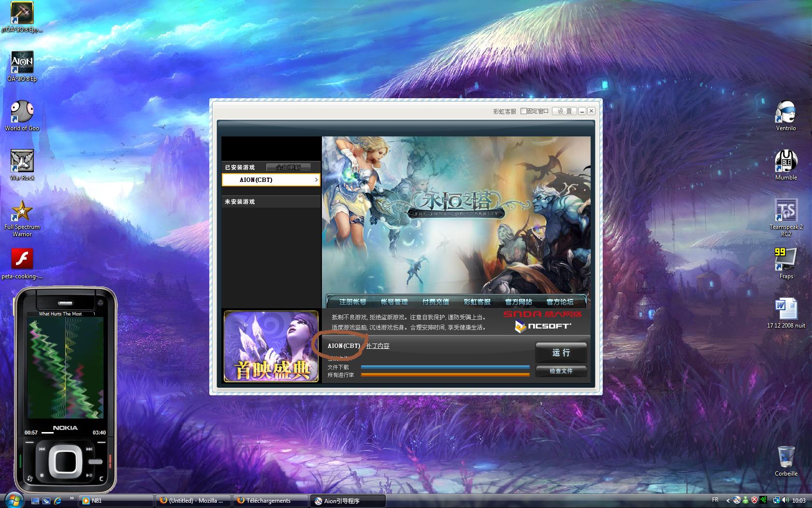812x508 pixels.
Task: Open the green Messenger buddy tray icon
Action: click(746, 500)
